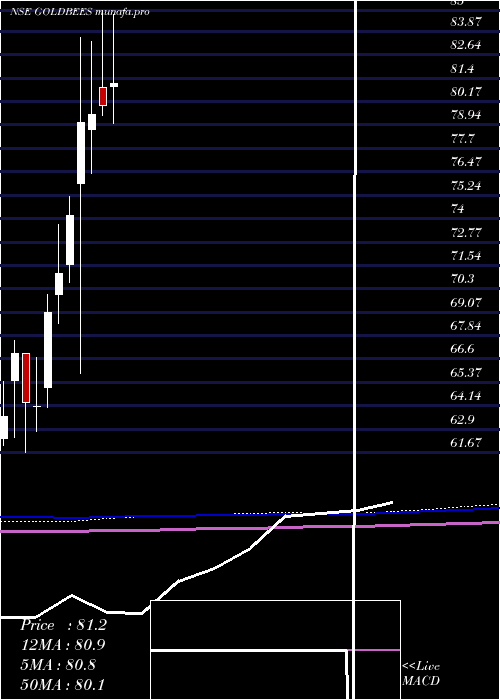Click the 65.37 price axis label
The height and width of the screenshot is (700, 500).
pos(466,373)
